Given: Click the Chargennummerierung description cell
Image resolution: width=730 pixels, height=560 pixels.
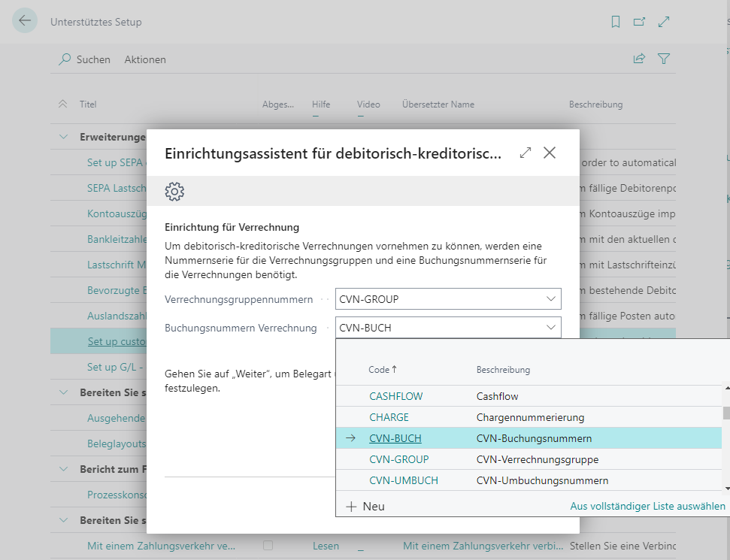Looking at the screenshot, I should click(530, 417).
